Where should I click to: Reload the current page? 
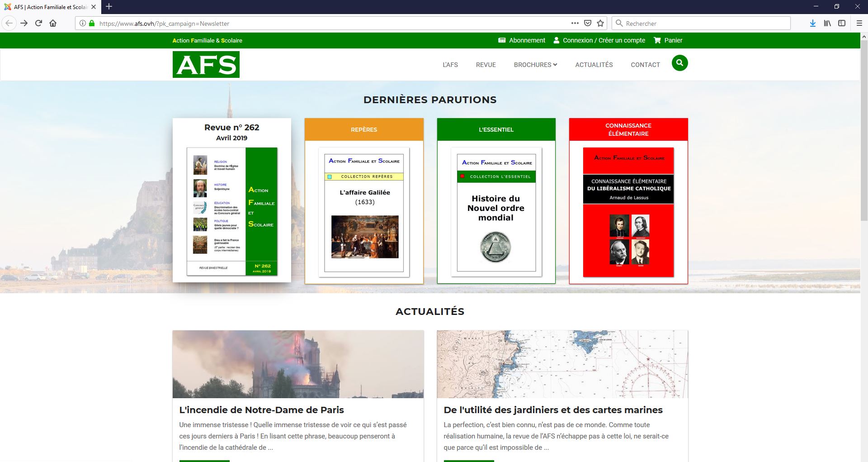click(x=38, y=23)
